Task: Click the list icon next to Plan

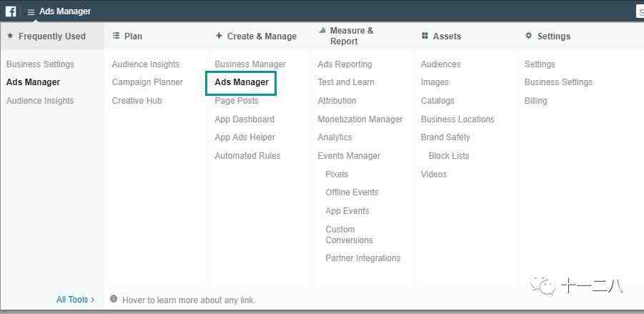Action: 116,36
